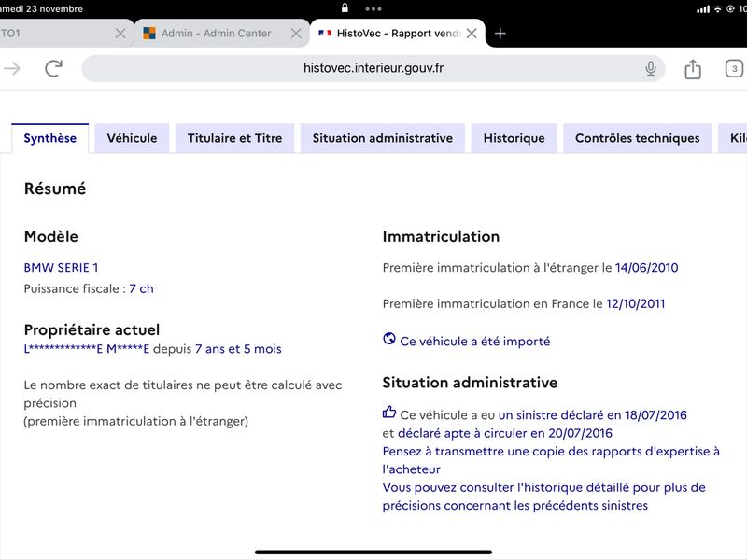Tap the date 'samedi 23 novembre' in status bar
The image size is (747, 560).
pyautogui.click(x=41, y=8)
